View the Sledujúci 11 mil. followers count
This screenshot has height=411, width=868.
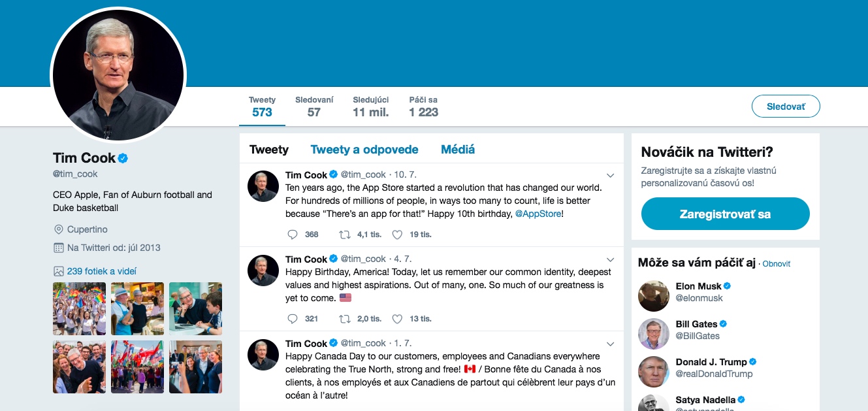371,107
